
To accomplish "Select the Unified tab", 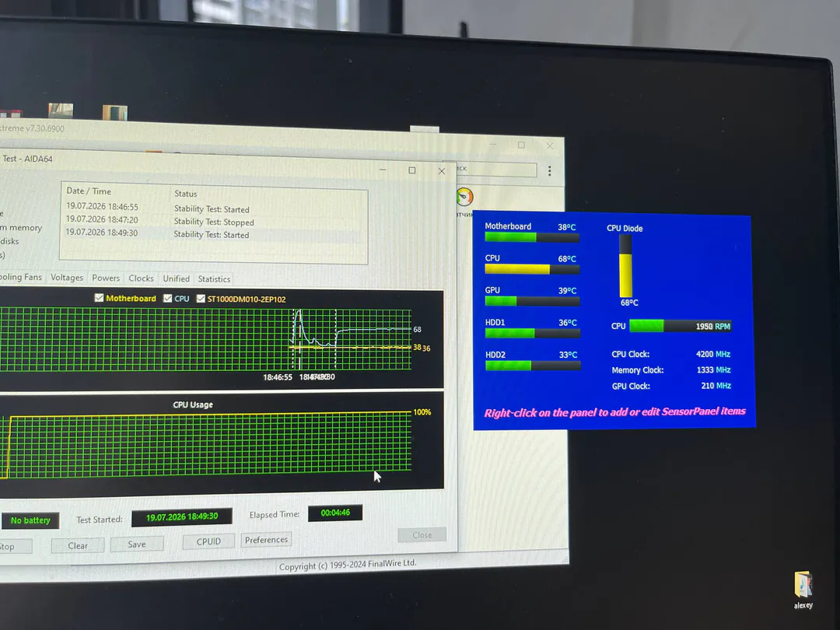I will point(177,278).
